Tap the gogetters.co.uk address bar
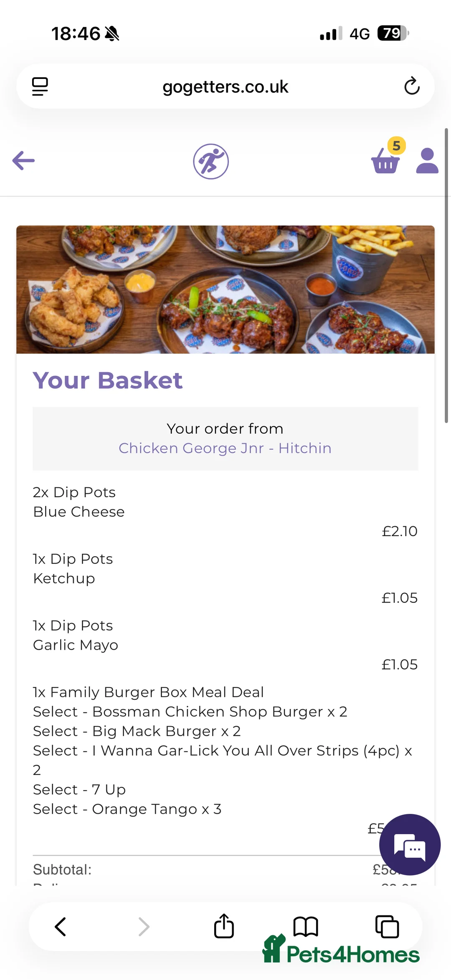Image resolution: width=451 pixels, height=980 pixels. coord(225,87)
